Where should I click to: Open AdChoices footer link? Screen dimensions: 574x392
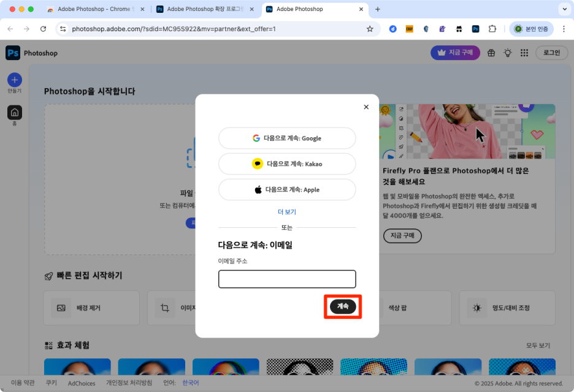click(x=82, y=383)
